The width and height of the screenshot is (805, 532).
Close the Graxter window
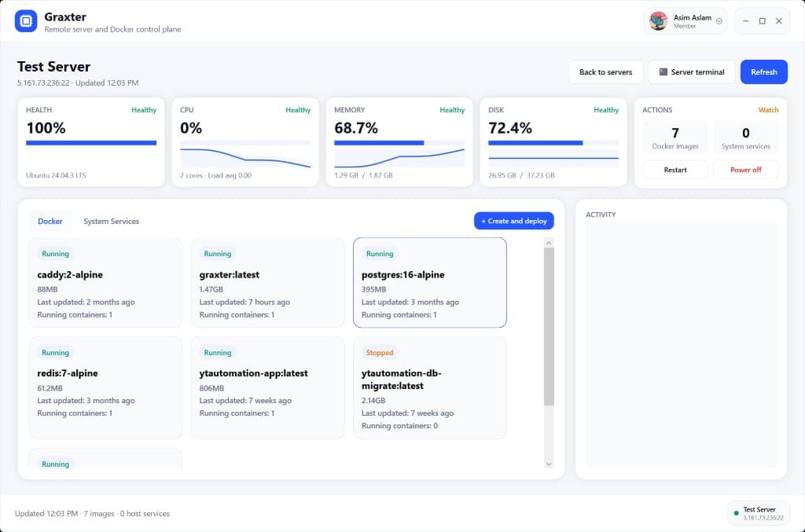[779, 21]
